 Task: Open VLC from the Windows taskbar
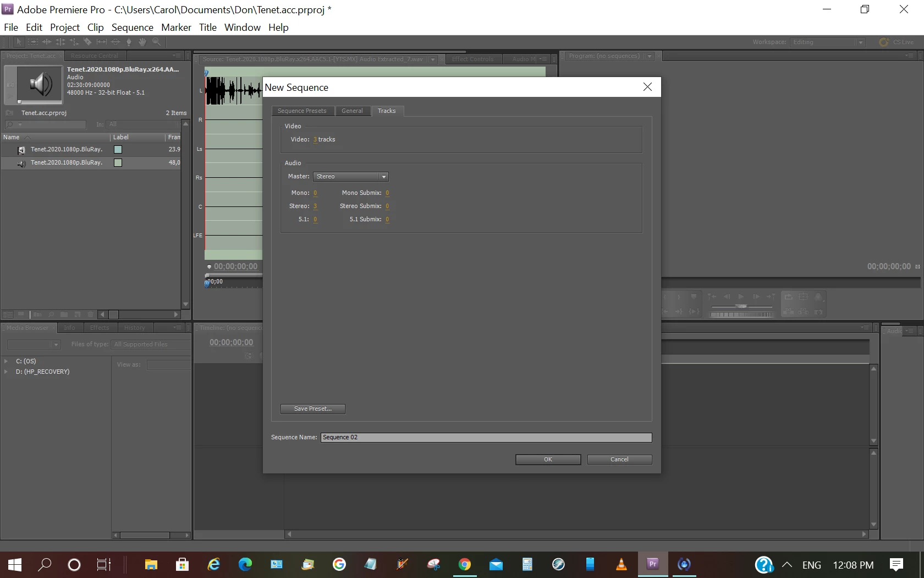click(x=621, y=564)
